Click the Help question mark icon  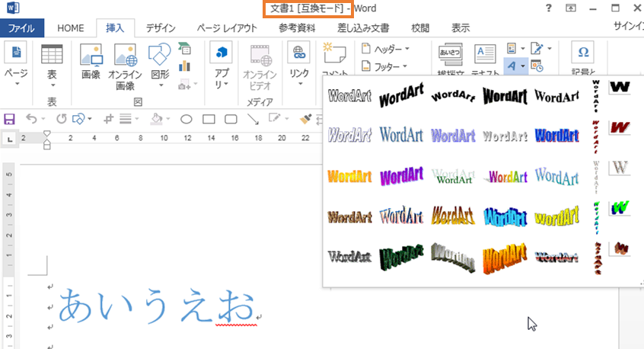tap(548, 8)
